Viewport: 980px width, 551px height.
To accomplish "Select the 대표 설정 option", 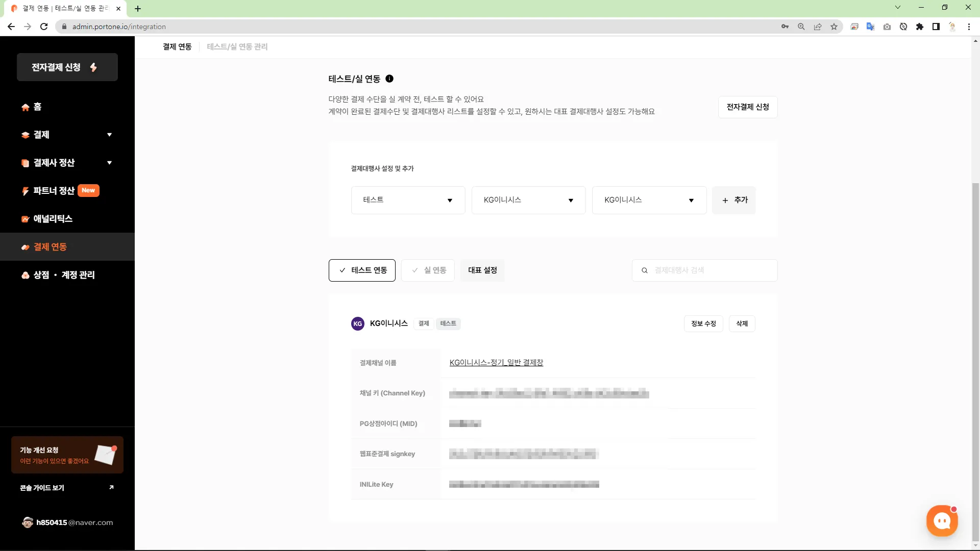I will click(x=482, y=270).
